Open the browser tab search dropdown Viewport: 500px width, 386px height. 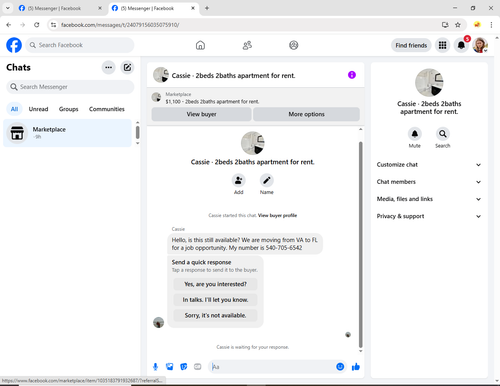pos(8,8)
